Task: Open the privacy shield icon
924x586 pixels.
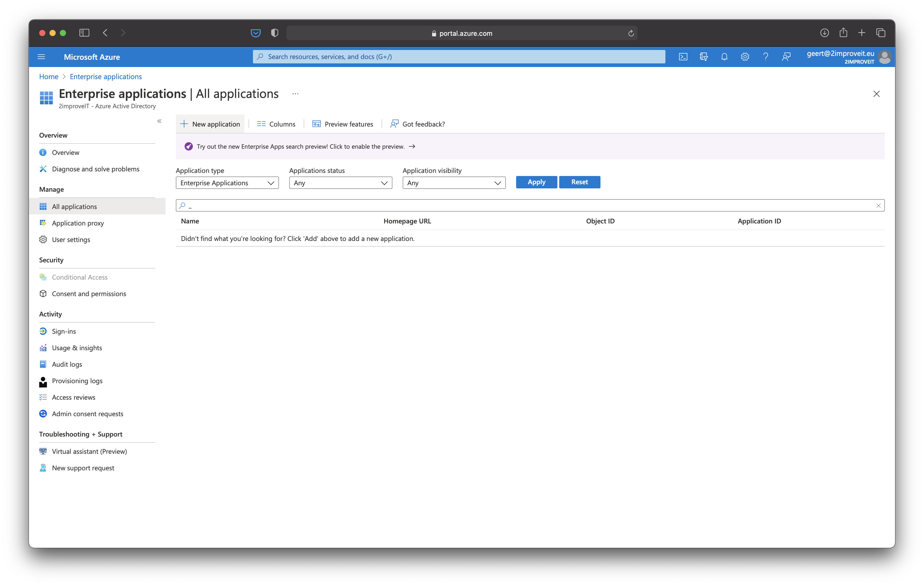Action: click(x=274, y=33)
